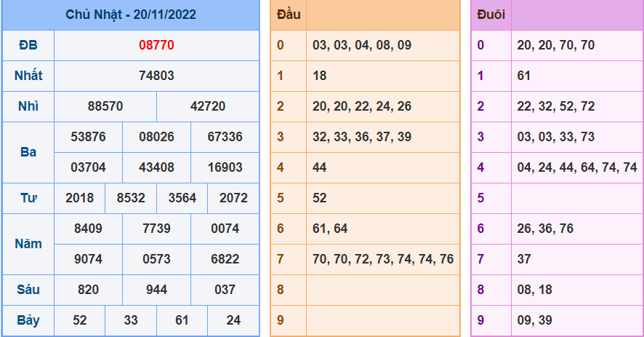Select Đầu values 61, 64
Viewport: 644px width, 337px height.
pyautogui.click(x=330, y=229)
